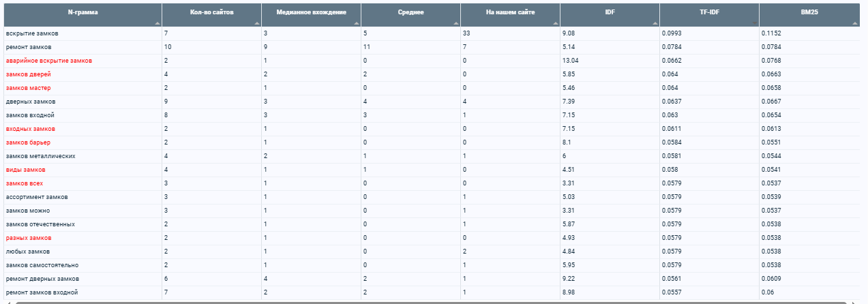This screenshot has width=868, height=304.
Task: Click sort arrow in Среднее header
Action: tap(455, 22)
